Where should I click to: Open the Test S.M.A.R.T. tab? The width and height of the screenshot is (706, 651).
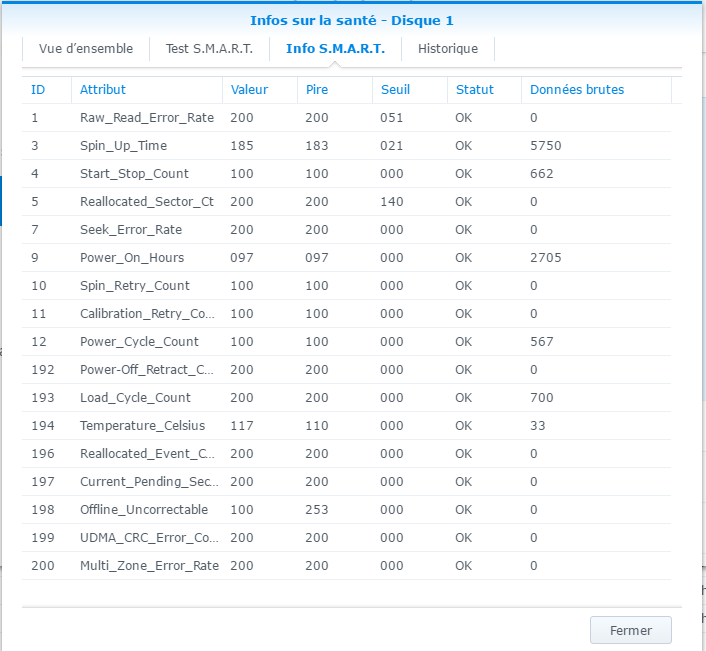(209, 49)
